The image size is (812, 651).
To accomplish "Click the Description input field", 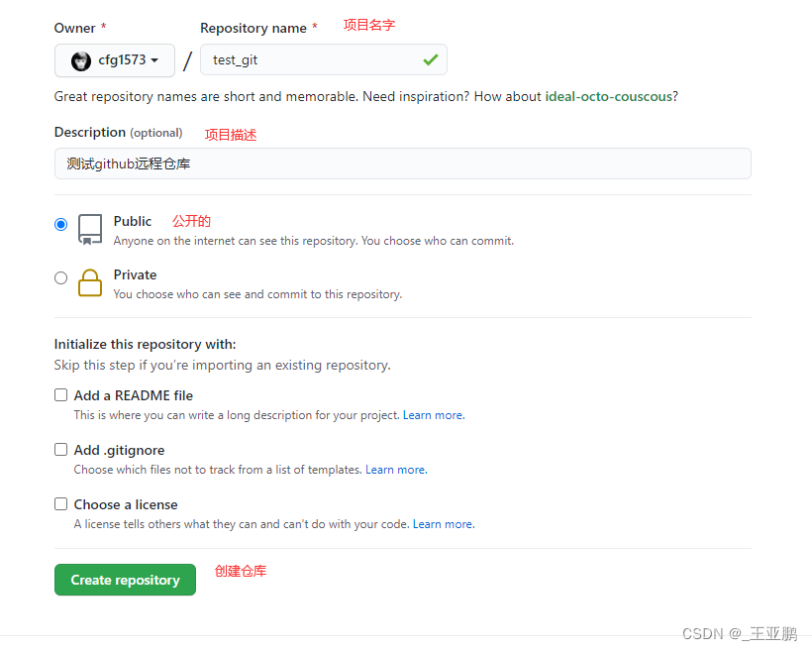I will click(x=402, y=163).
